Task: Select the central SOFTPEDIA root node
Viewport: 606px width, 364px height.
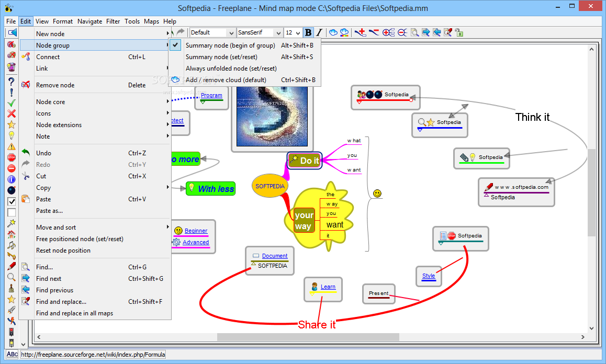Action: click(270, 186)
